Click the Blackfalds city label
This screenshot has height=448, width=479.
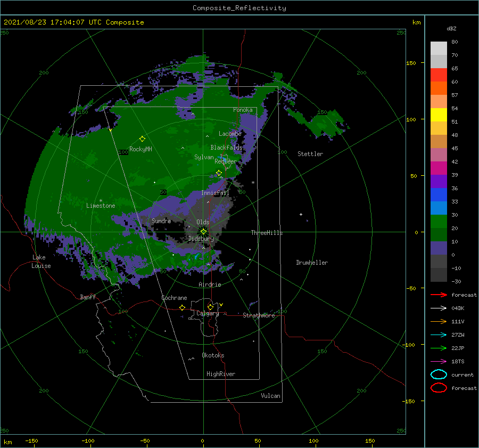226,148
